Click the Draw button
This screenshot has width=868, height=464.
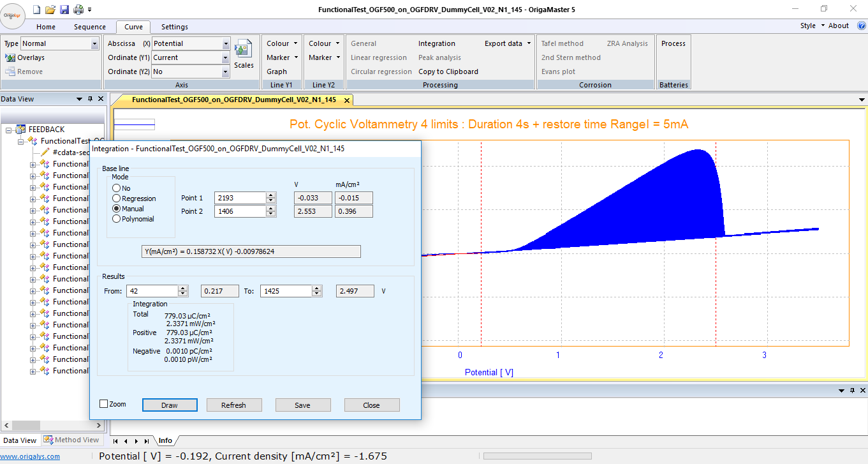click(x=170, y=405)
